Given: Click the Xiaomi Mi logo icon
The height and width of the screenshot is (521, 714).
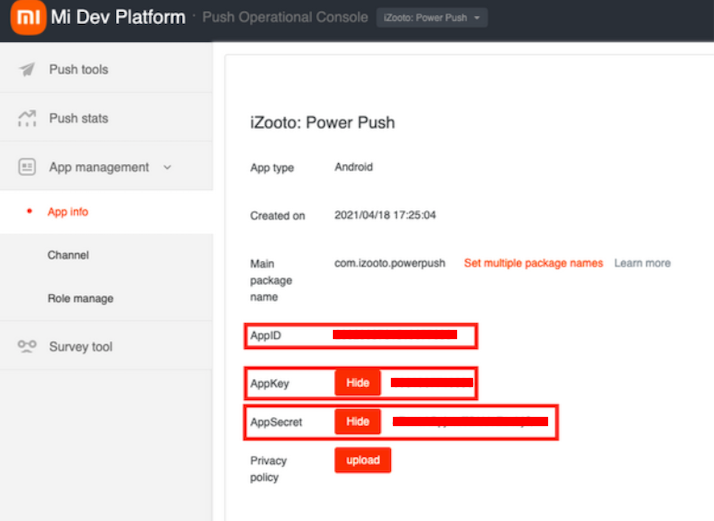Looking at the screenshot, I should (x=28, y=17).
